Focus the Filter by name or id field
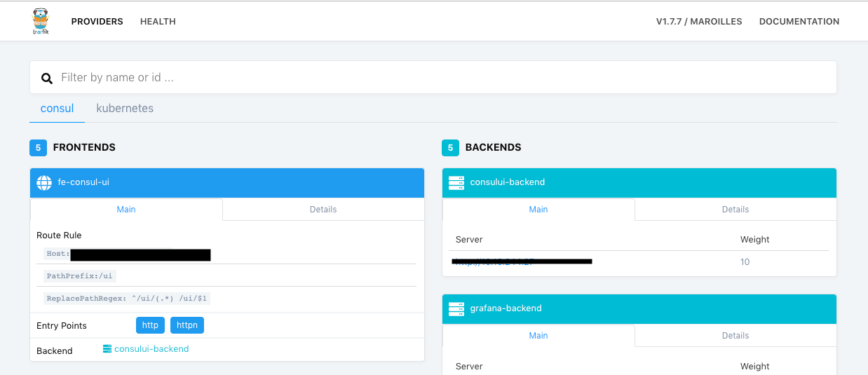 click(433, 77)
